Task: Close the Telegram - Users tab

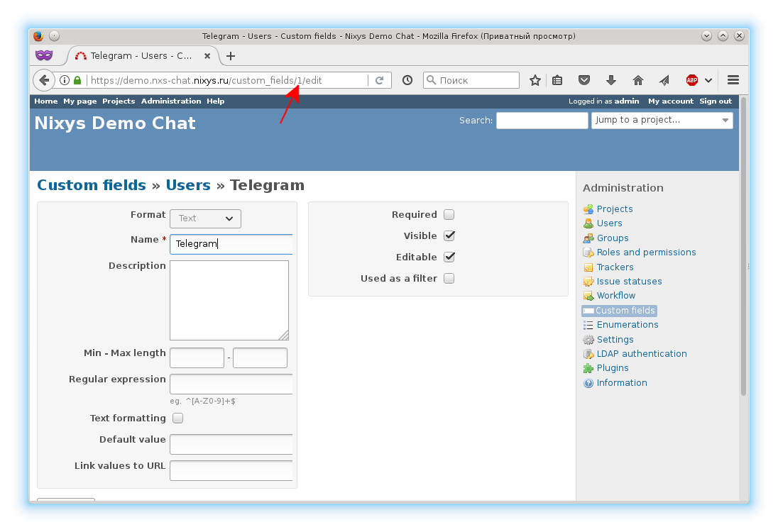Action: pos(207,56)
